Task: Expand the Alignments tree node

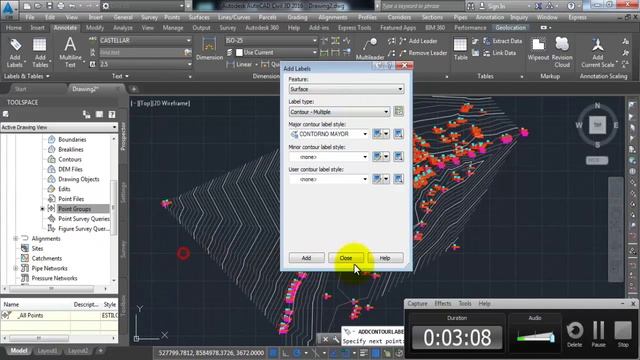Action: coord(16,238)
